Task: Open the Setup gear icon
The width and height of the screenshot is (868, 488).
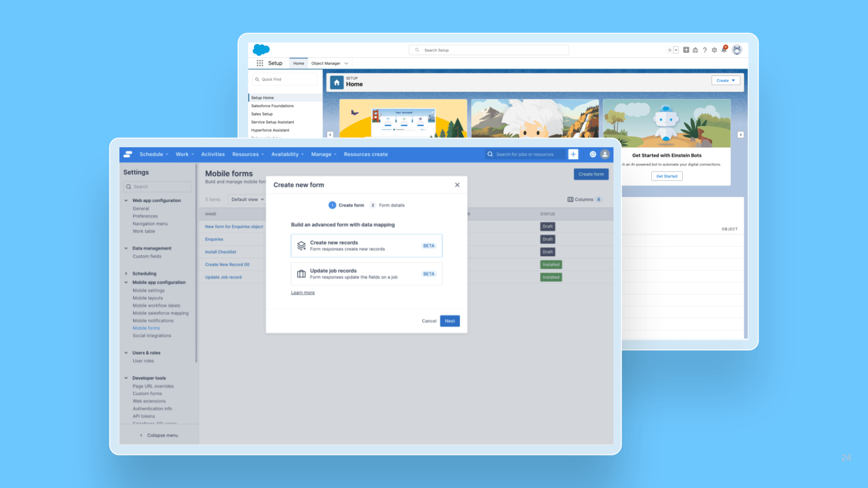Action: 714,50
